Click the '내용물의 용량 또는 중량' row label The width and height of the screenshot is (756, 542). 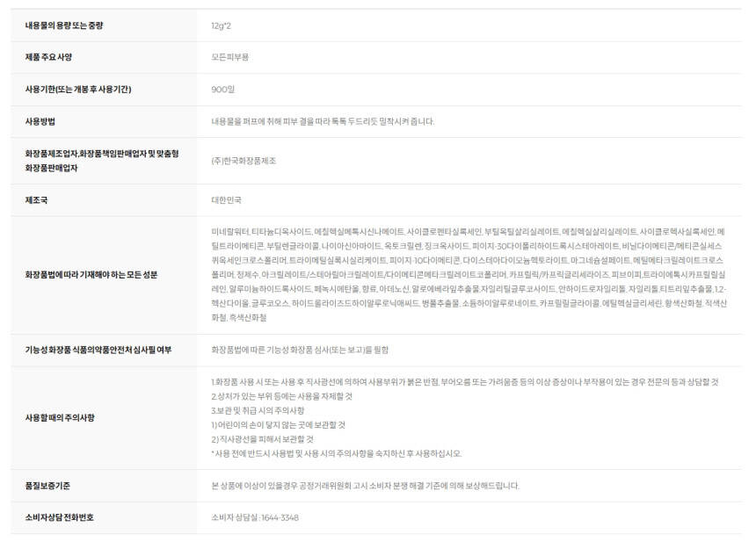click(x=64, y=25)
